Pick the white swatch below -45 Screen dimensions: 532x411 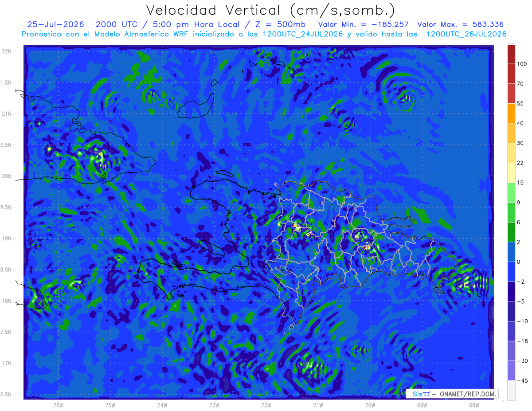click(511, 390)
